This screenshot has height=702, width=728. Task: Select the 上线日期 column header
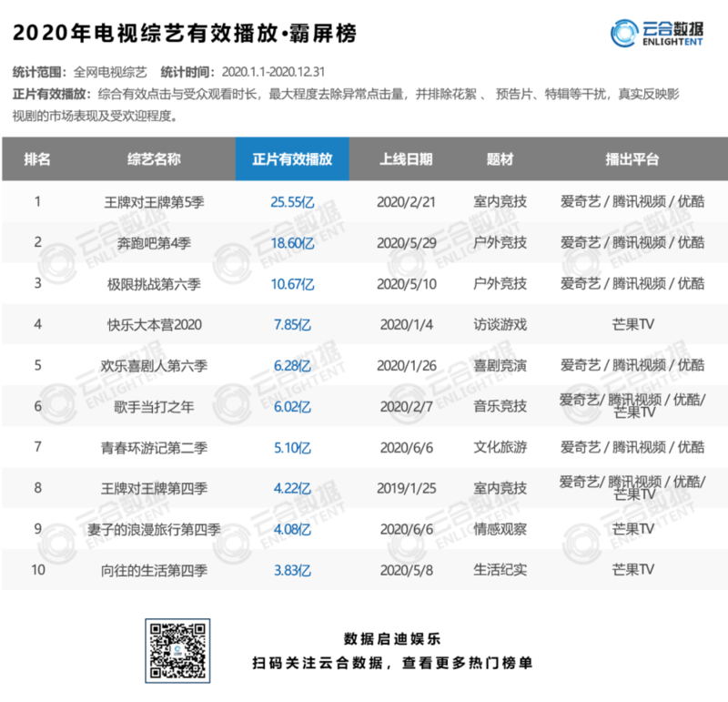click(406, 158)
